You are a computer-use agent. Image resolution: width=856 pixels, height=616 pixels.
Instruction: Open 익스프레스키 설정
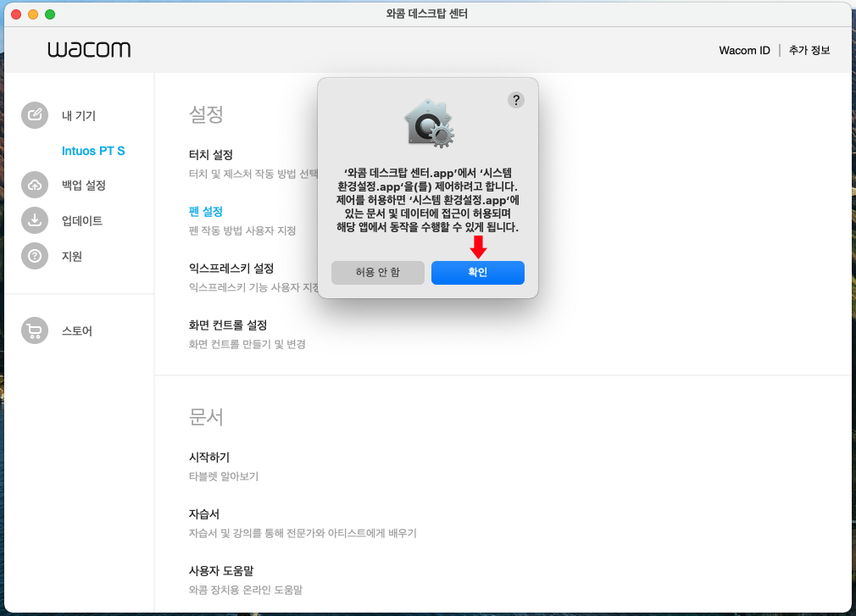[231, 269]
